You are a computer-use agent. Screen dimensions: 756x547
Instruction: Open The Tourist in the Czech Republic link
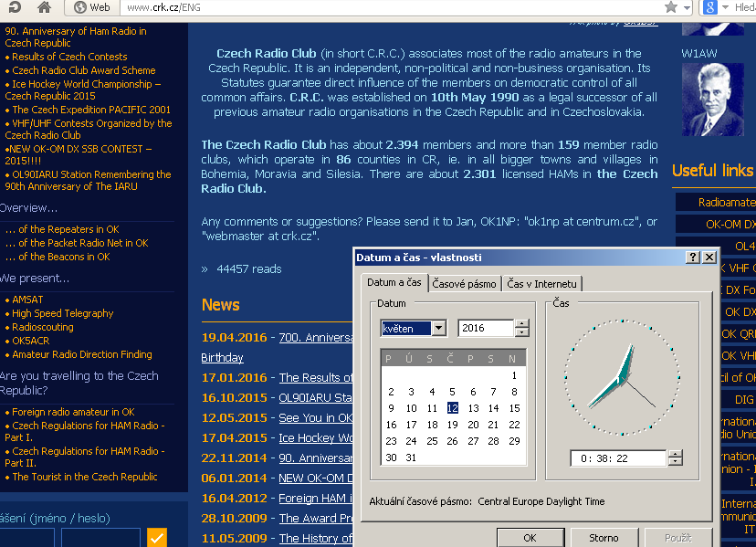click(85, 477)
